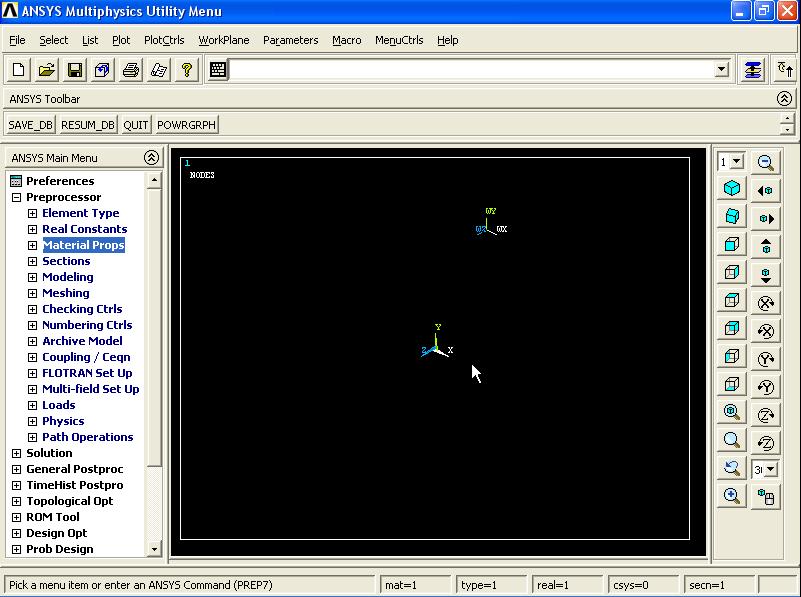Click the reset picking icon

(x=785, y=70)
